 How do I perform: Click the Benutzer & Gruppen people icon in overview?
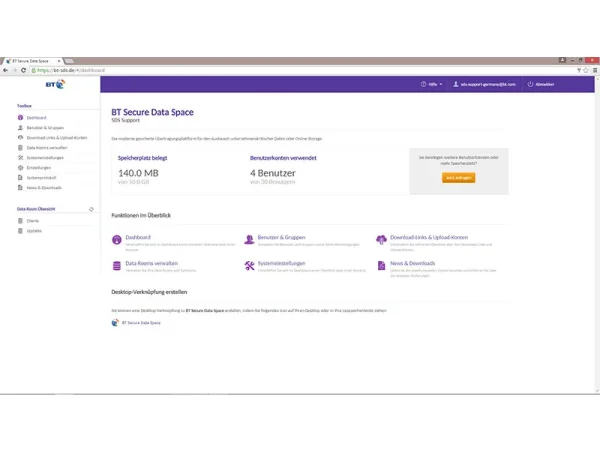(249, 240)
